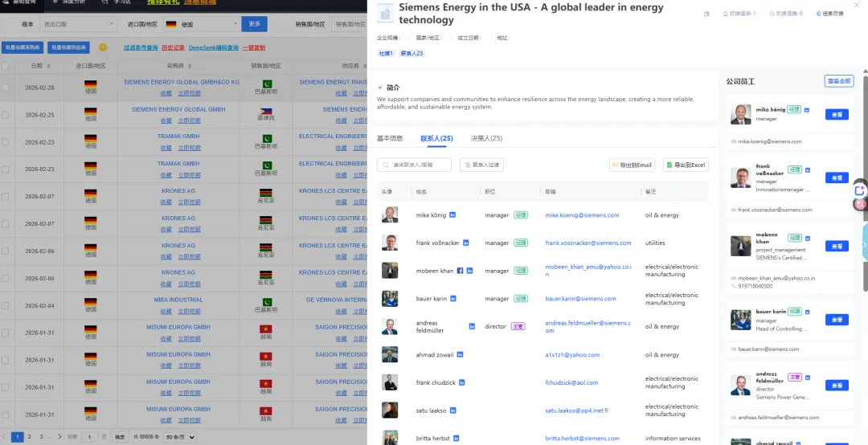Click the side panel arrow on right edge
The image size is (868, 445).
tap(865, 244)
